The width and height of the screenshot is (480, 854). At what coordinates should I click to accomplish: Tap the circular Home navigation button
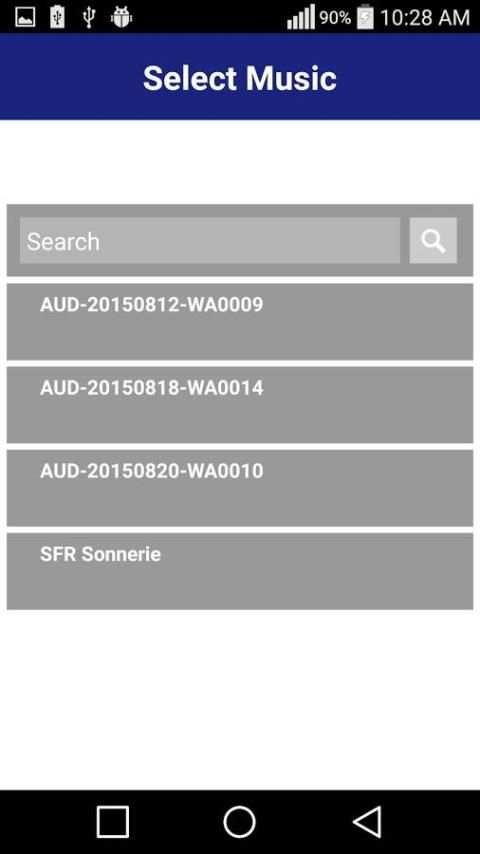[x=239, y=822]
